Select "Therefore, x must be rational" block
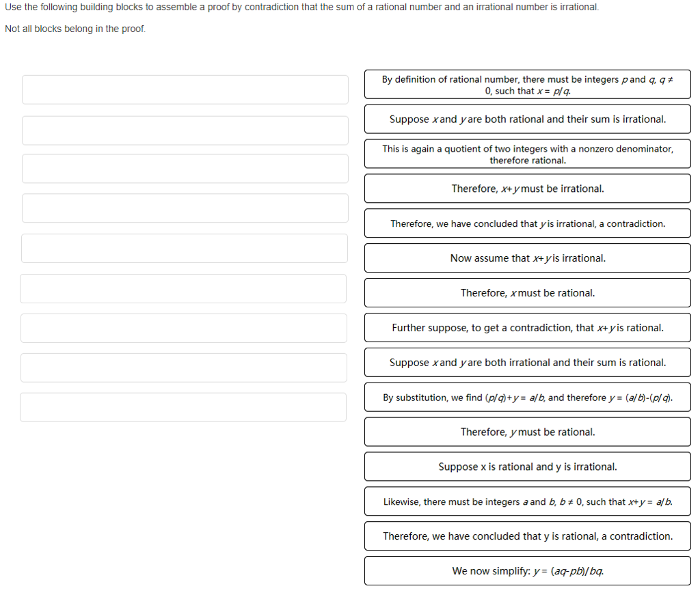The height and width of the screenshot is (597, 700). [x=527, y=293]
